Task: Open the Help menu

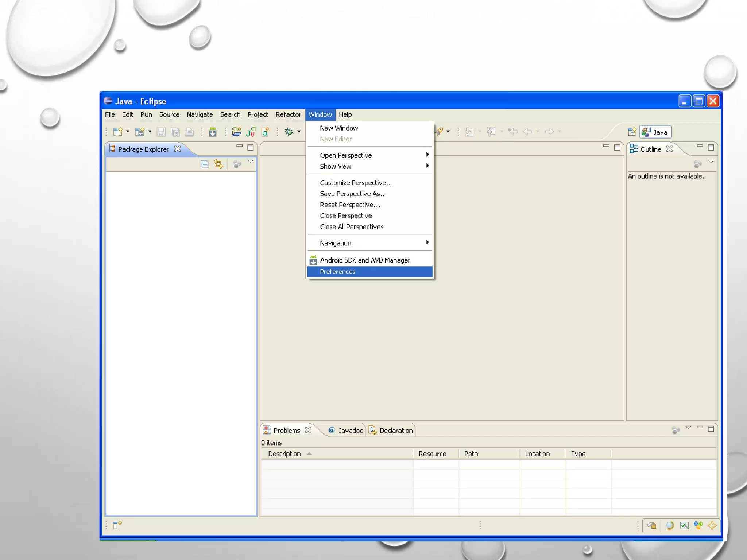Action: [x=345, y=114]
